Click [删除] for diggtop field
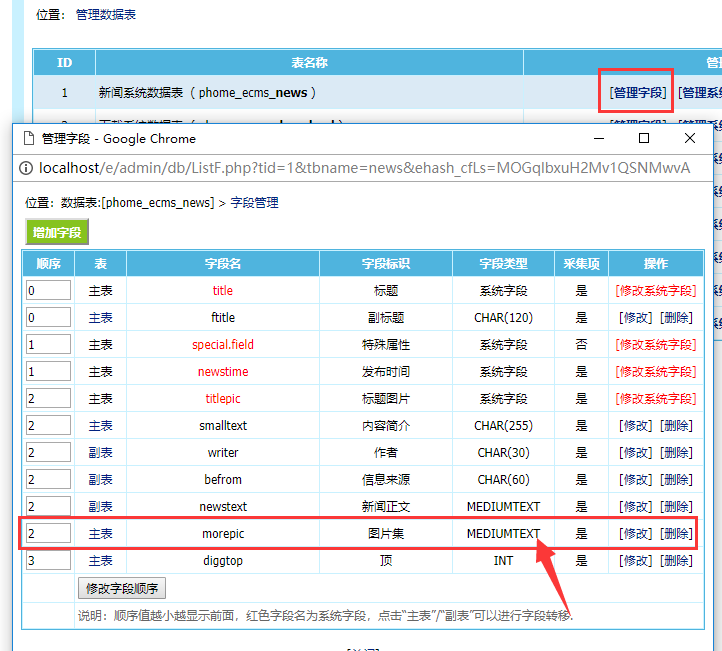Image resolution: width=722 pixels, height=651 pixels. 676,561
